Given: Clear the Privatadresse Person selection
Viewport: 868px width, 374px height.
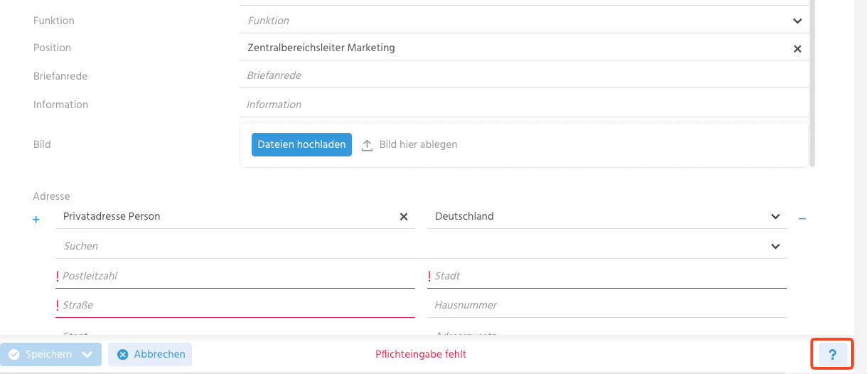Looking at the screenshot, I should pos(404,217).
